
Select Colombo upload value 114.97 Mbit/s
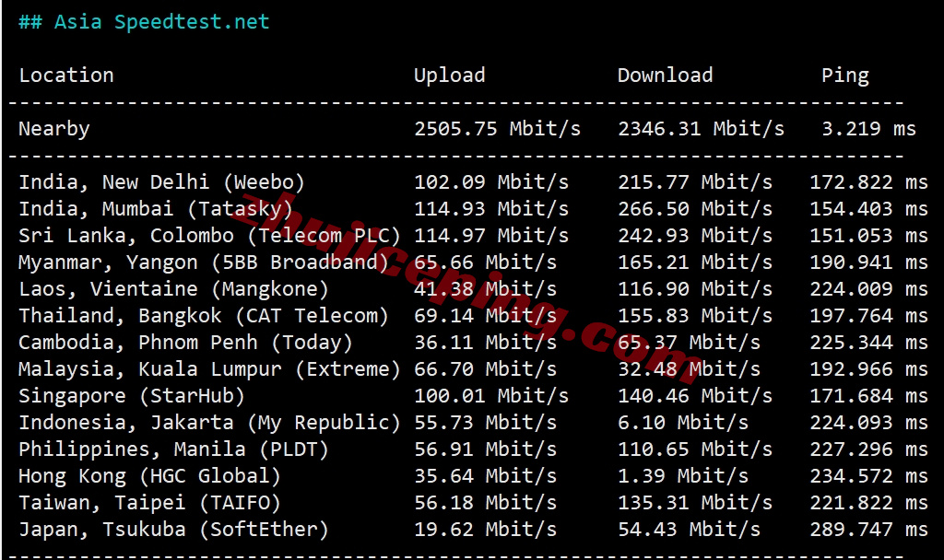(491, 236)
